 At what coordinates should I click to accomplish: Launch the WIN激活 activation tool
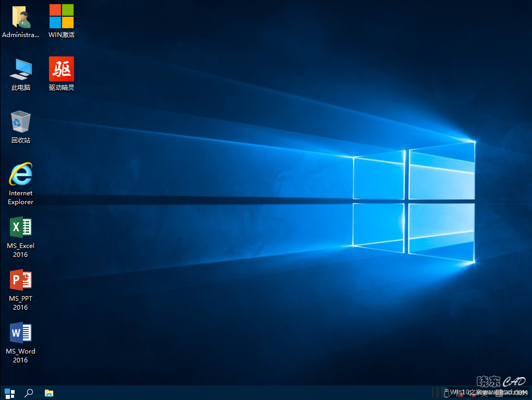coord(62,21)
